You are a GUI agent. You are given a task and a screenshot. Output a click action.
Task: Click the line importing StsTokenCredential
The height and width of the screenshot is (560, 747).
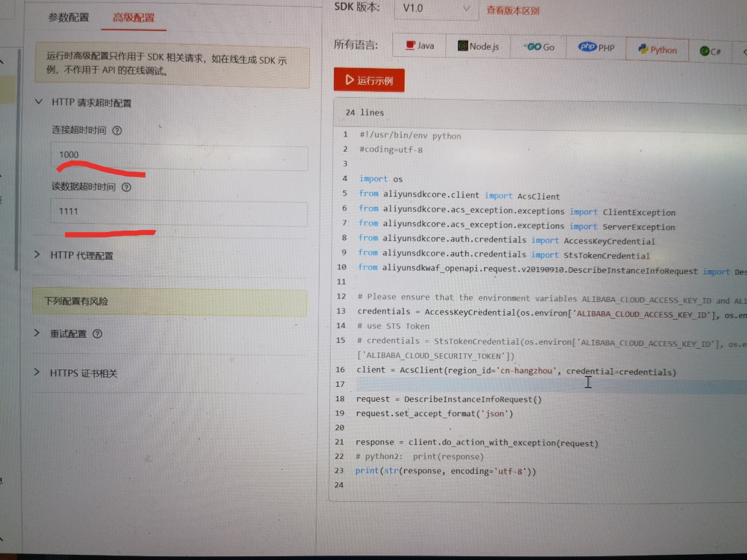click(504, 254)
